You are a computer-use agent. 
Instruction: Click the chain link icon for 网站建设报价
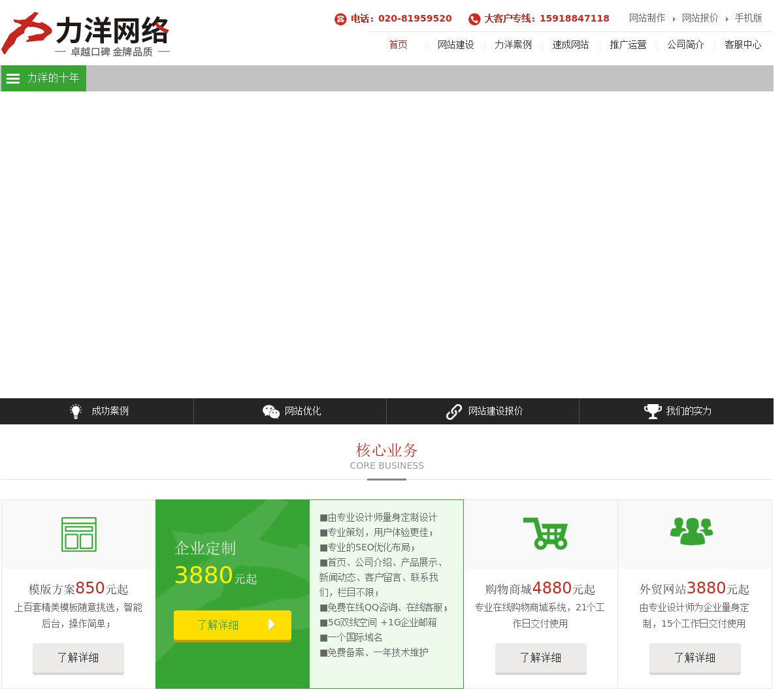click(x=453, y=411)
